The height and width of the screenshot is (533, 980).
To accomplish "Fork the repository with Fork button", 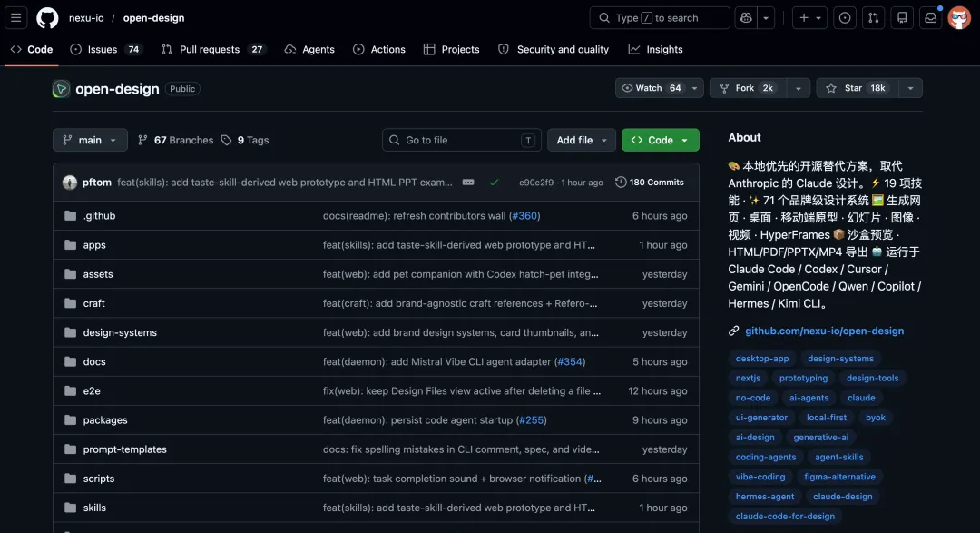I will (x=748, y=88).
